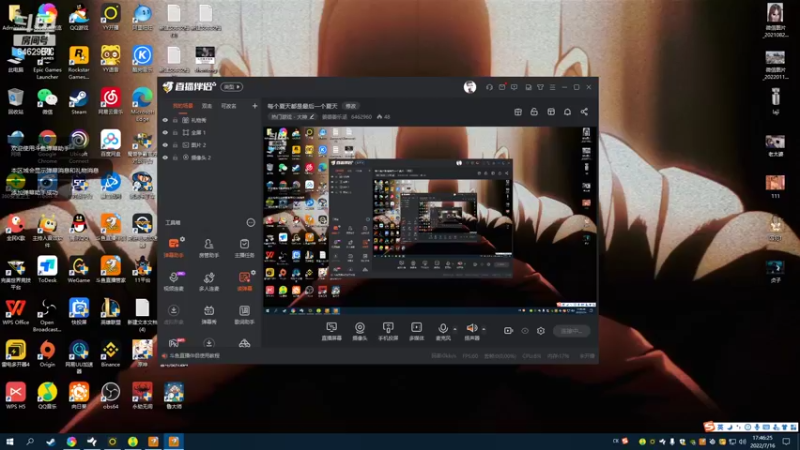Lock the 图片 2 source

coord(175,145)
